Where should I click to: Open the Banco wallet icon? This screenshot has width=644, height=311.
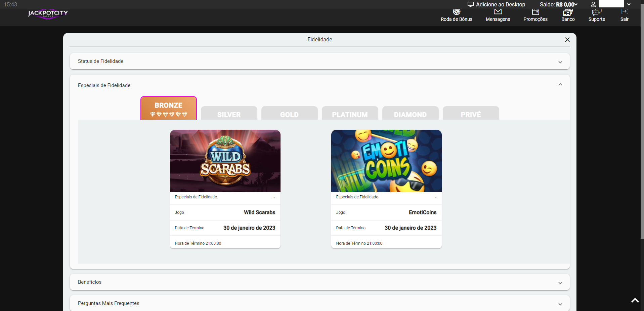tap(568, 12)
